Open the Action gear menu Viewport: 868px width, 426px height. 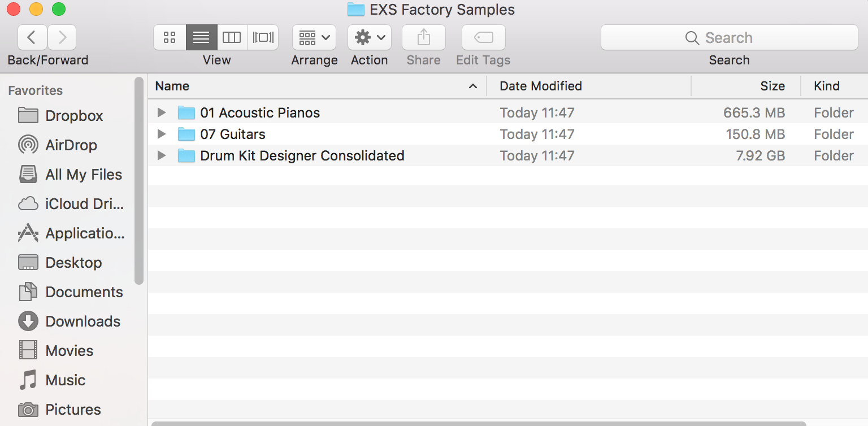(370, 38)
